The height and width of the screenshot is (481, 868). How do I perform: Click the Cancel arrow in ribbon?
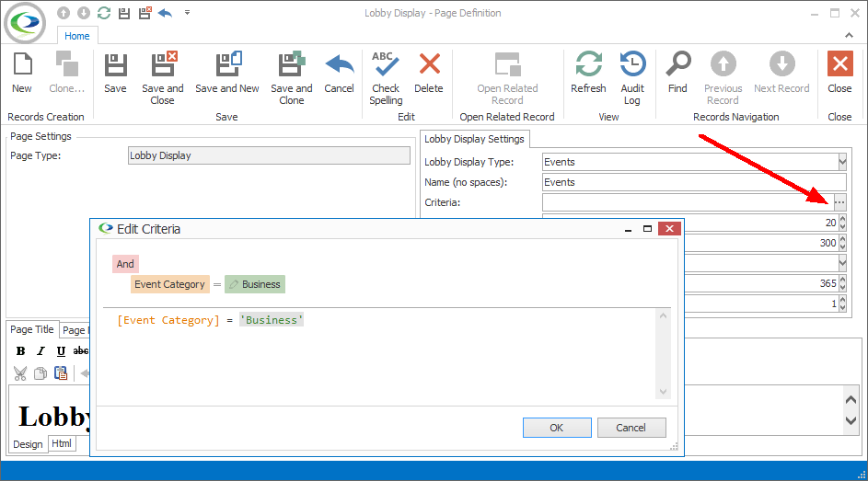[340, 64]
